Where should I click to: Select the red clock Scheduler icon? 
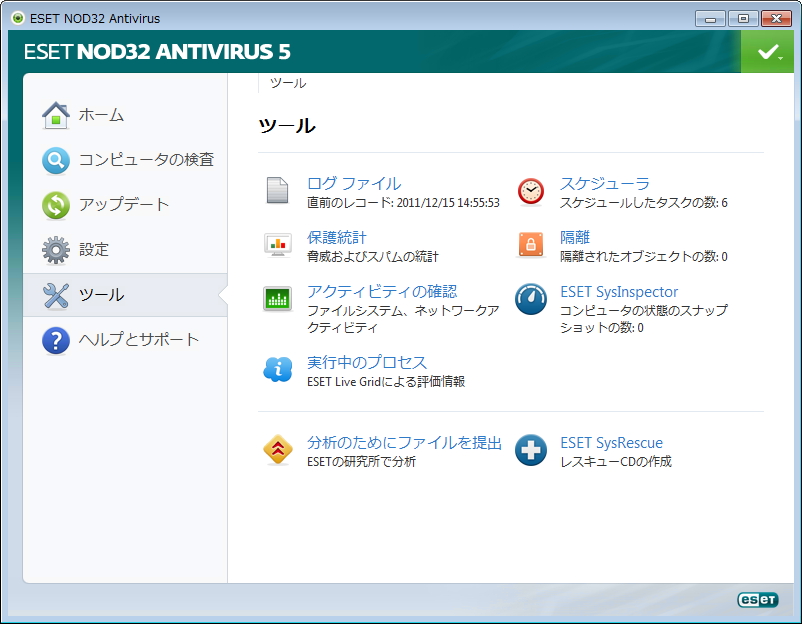[x=530, y=190]
